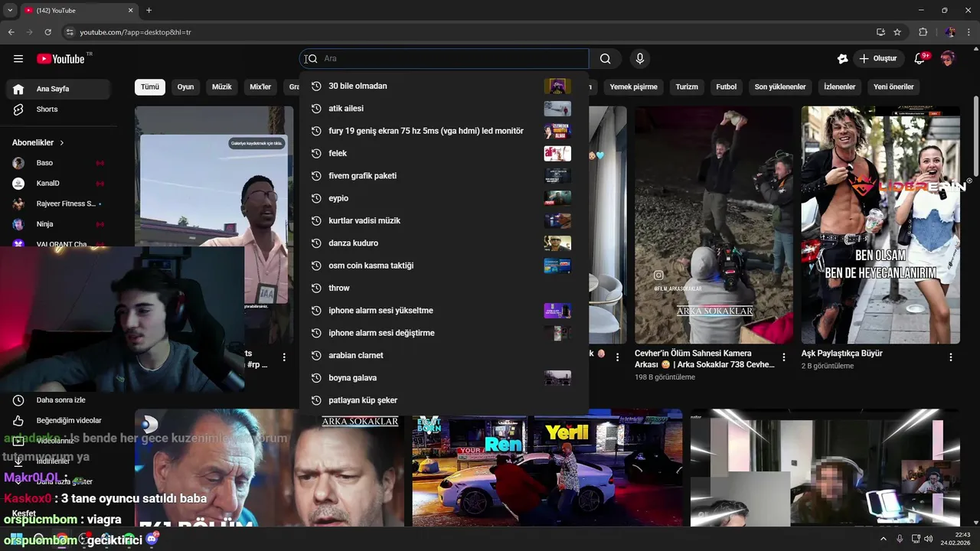Viewport: 980px width, 551px height.
Task: Open Rajveer Fitness channel subscription
Action: tap(58, 204)
